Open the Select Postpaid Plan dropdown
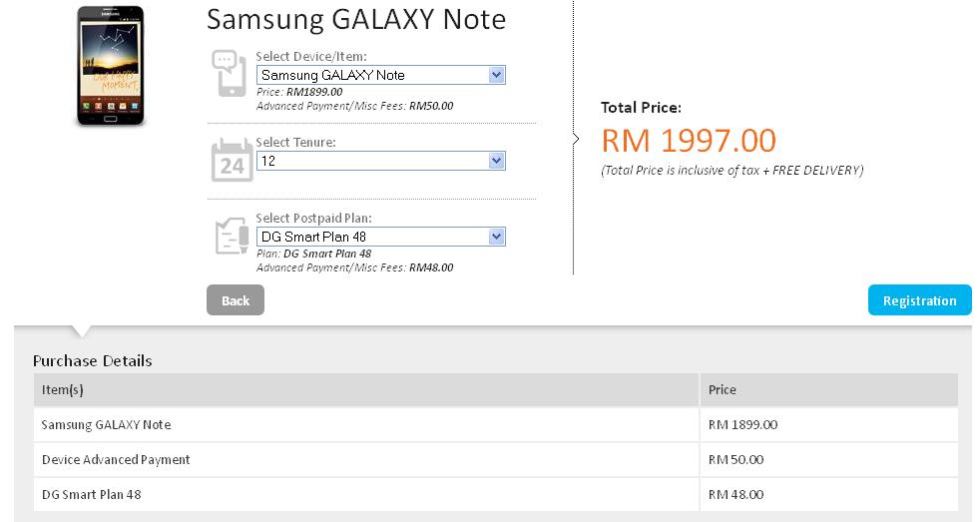This screenshot has height=522, width=980. click(x=381, y=237)
